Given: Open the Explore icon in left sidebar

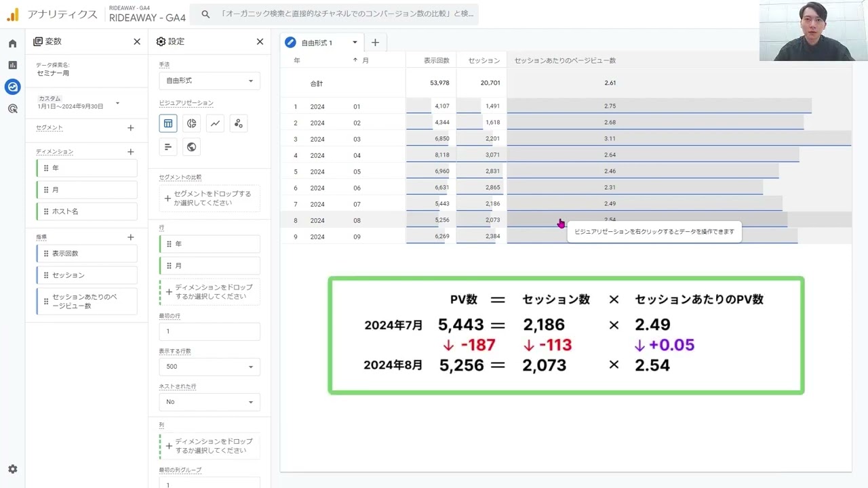Looking at the screenshot, I should pos(12,87).
